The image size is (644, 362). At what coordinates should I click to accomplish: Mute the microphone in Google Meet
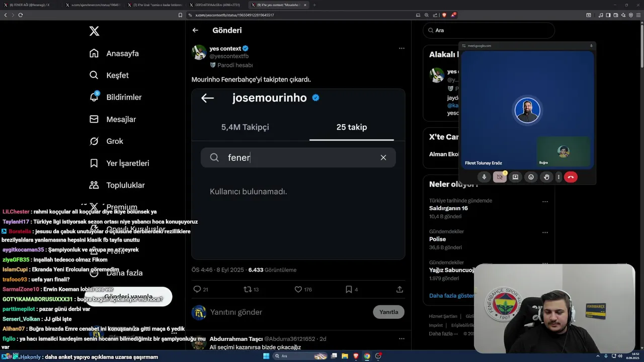[484, 177]
